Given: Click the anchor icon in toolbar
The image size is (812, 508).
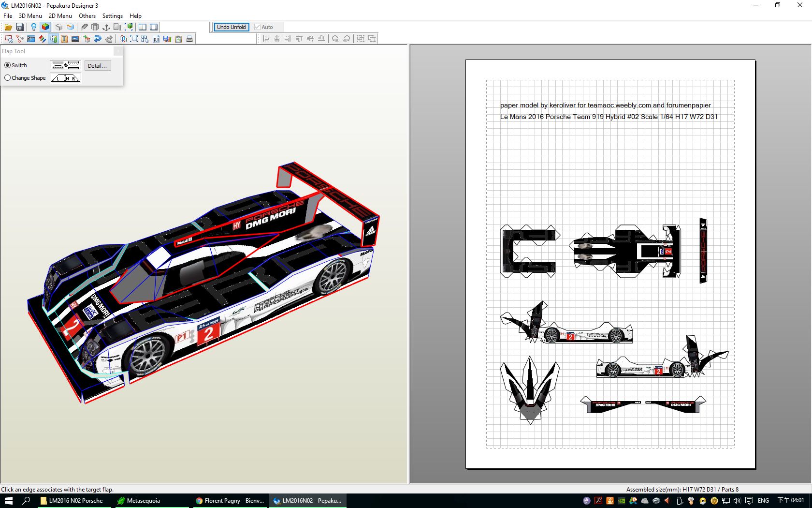Looking at the screenshot, I should [x=106, y=27].
